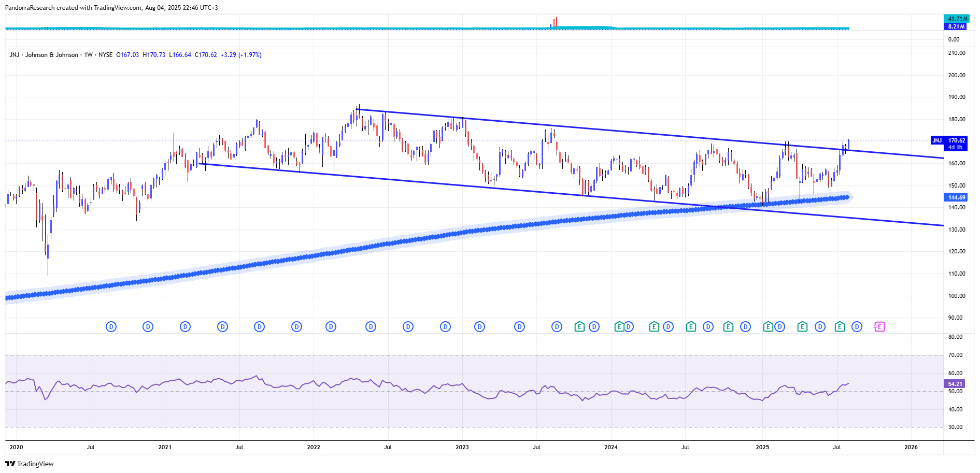Click the 200.00 price axis label
980x473 pixels.
pos(957,75)
